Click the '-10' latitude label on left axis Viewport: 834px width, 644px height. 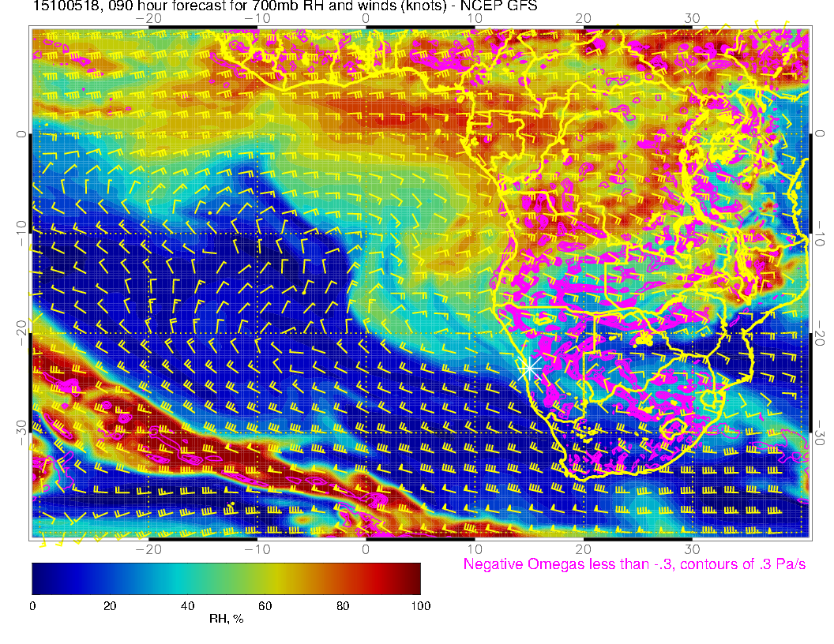(21, 233)
